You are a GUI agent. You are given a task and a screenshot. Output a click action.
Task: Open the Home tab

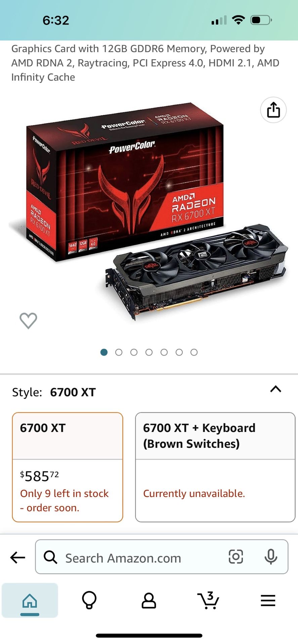click(30, 600)
